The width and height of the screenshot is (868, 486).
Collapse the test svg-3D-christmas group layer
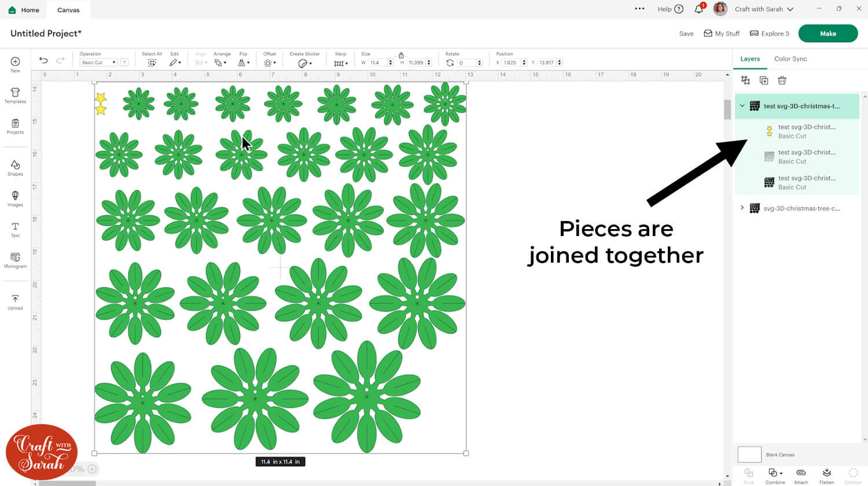742,106
